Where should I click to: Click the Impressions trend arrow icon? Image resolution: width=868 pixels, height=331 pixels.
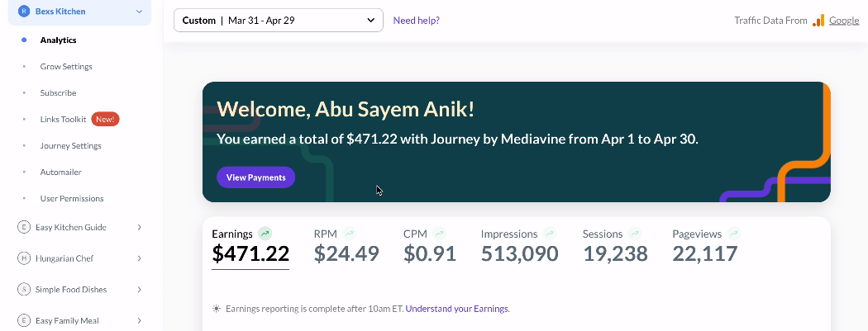point(549,234)
